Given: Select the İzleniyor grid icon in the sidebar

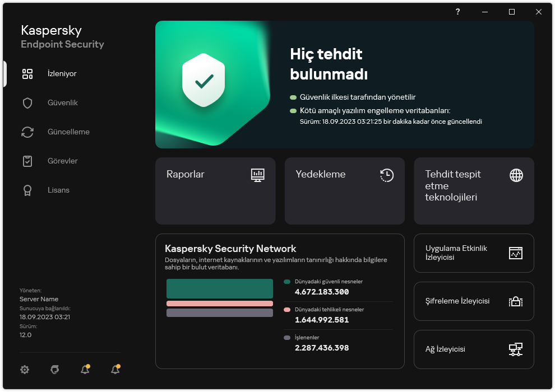Looking at the screenshot, I should 27,73.
